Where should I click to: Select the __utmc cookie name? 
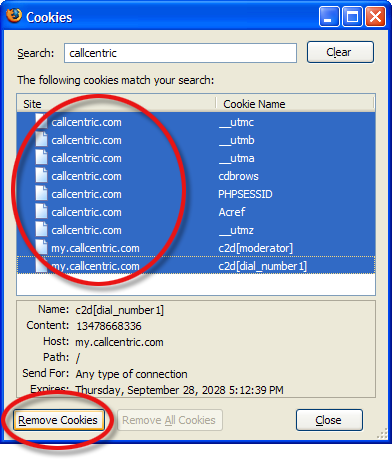click(x=236, y=122)
